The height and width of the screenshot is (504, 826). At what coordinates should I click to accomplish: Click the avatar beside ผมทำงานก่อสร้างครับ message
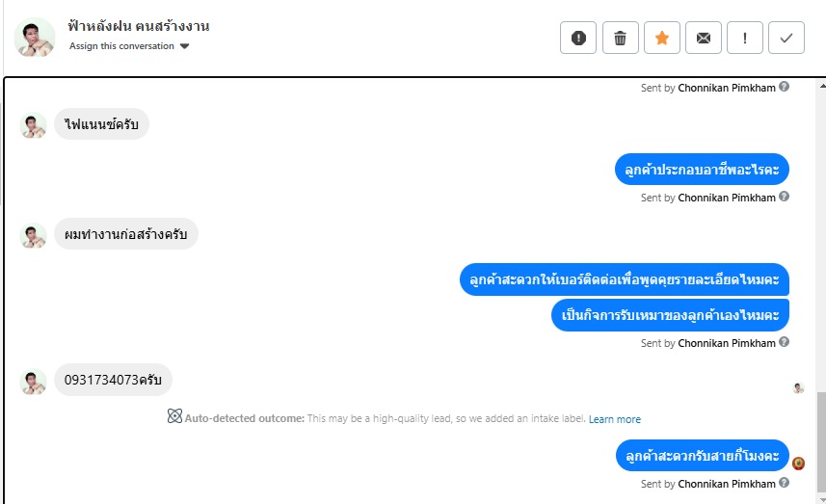pos(34,235)
